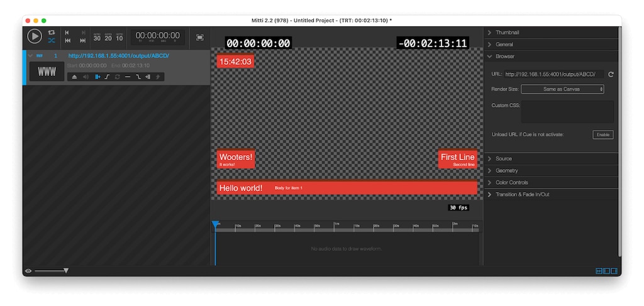644x306 pixels.
Task: Go to 30 seconds remaining
Action: (x=97, y=37)
